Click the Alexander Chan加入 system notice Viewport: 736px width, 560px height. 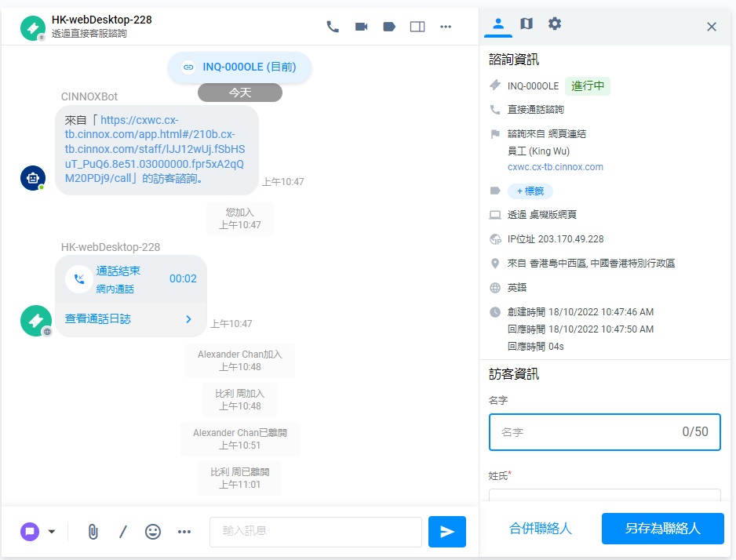click(x=239, y=360)
